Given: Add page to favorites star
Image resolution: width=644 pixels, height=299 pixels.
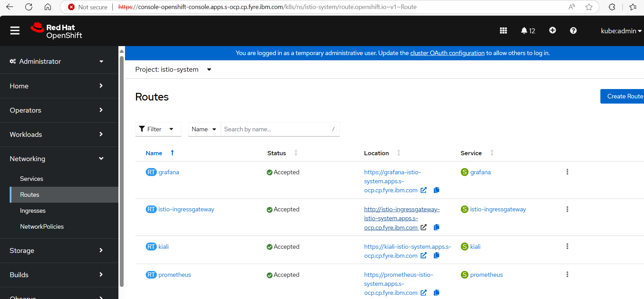Looking at the screenshot, I should pyautogui.click(x=589, y=7).
